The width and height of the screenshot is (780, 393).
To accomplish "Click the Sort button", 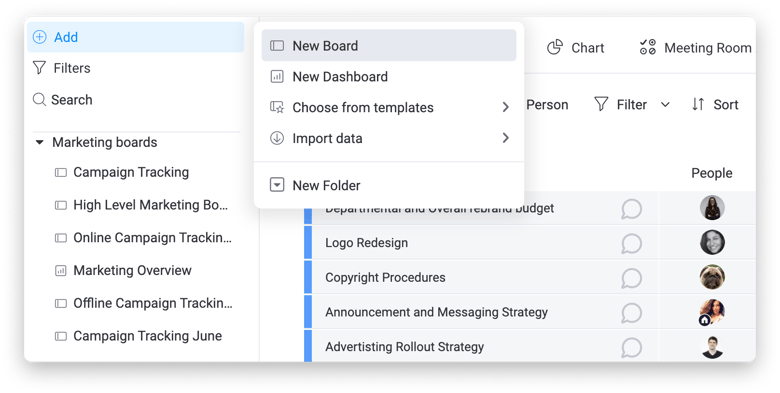I will (x=715, y=104).
